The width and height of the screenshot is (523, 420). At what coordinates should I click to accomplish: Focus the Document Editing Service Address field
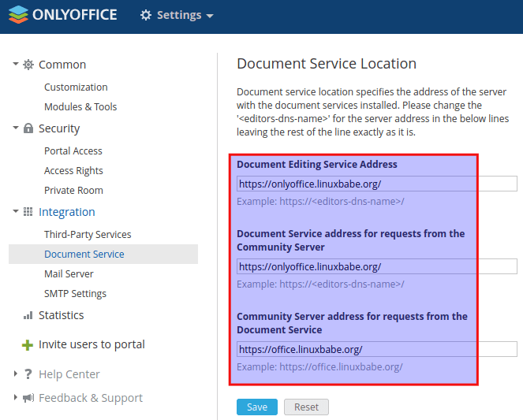point(376,184)
